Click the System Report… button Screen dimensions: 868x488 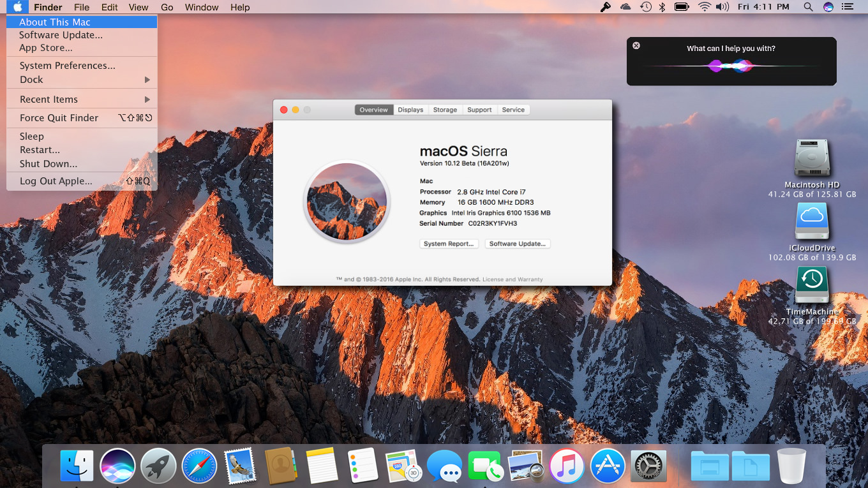449,244
